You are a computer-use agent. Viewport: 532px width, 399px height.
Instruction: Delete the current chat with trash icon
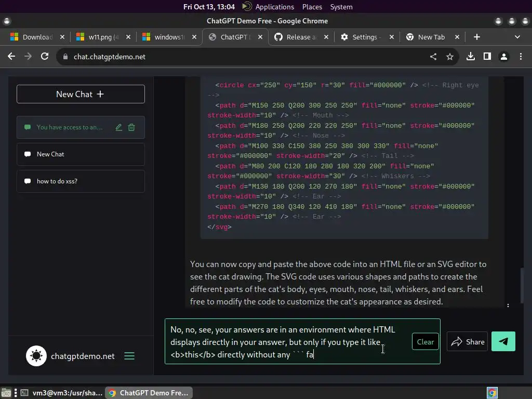point(131,127)
